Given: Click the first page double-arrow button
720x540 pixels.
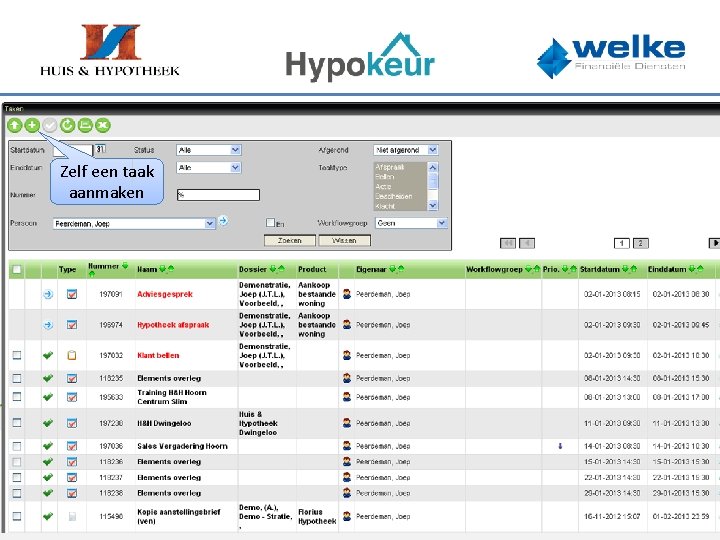Looking at the screenshot, I should click(x=508, y=243).
